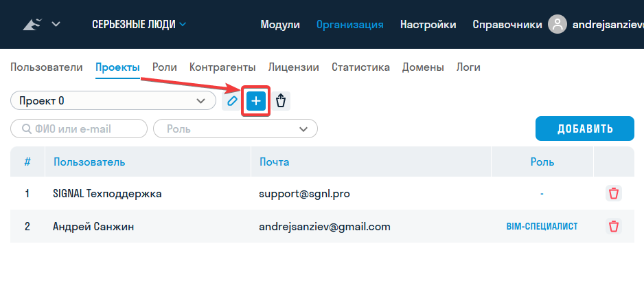
Task: Expand the Роль filter dropdown
Action: point(235,129)
